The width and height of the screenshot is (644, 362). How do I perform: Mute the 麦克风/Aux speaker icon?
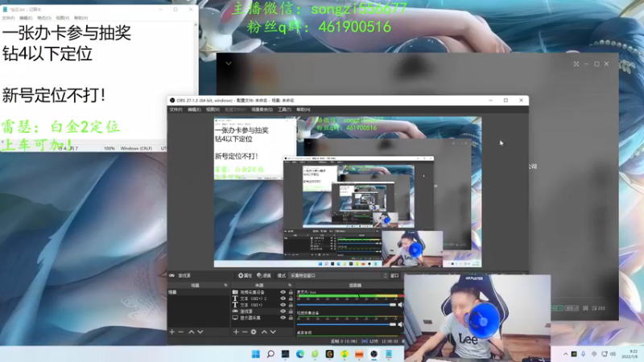click(400, 305)
